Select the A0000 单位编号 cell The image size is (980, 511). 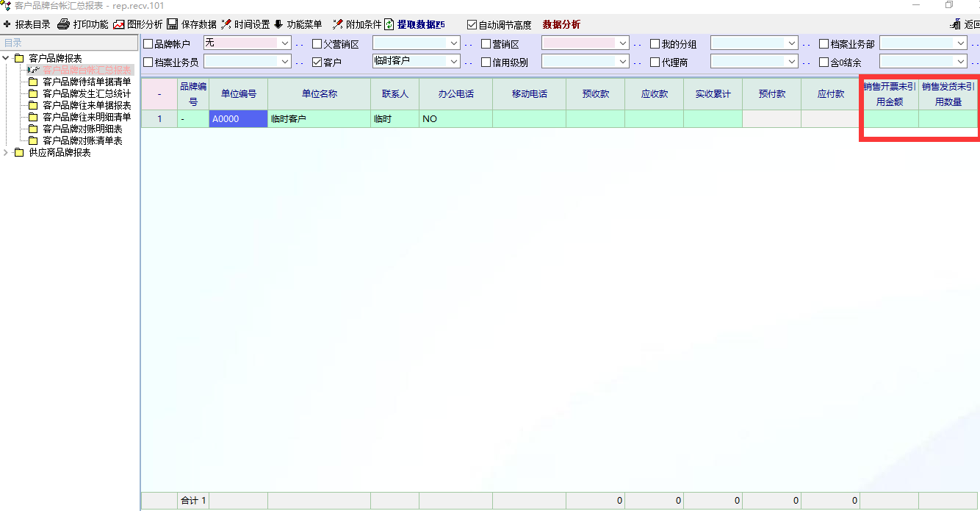click(238, 119)
